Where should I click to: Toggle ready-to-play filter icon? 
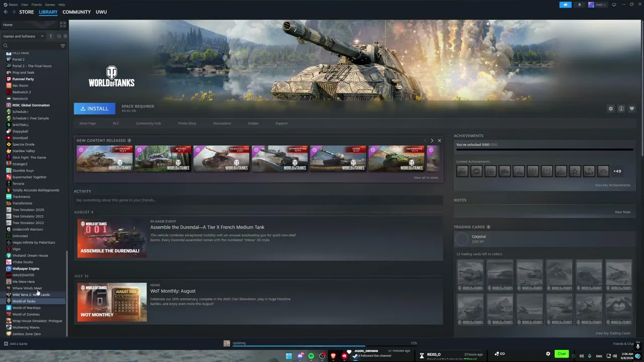pos(64,36)
